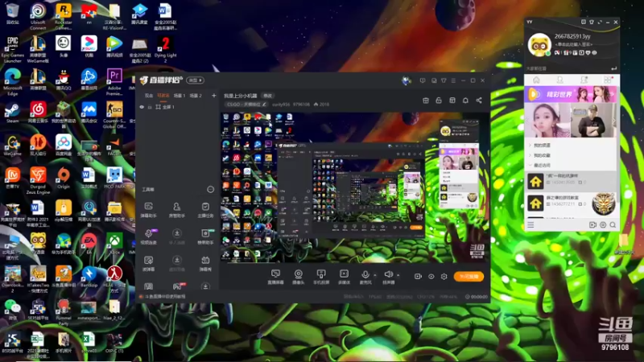This screenshot has width=644, height=362.
Task: Open user avatar in streaming app titlebar
Action: click(407, 80)
